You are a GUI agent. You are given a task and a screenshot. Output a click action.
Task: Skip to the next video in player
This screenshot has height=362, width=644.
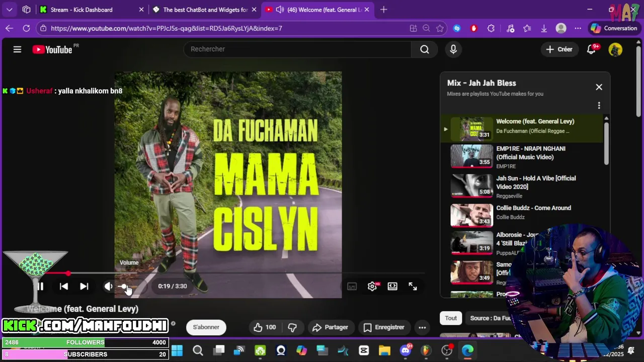tap(84, 286)
